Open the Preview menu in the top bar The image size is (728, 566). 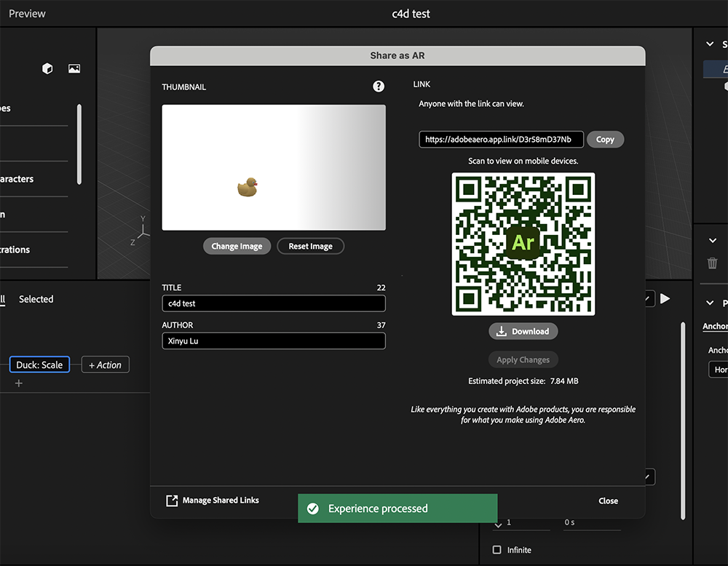[x=27, y=12]
